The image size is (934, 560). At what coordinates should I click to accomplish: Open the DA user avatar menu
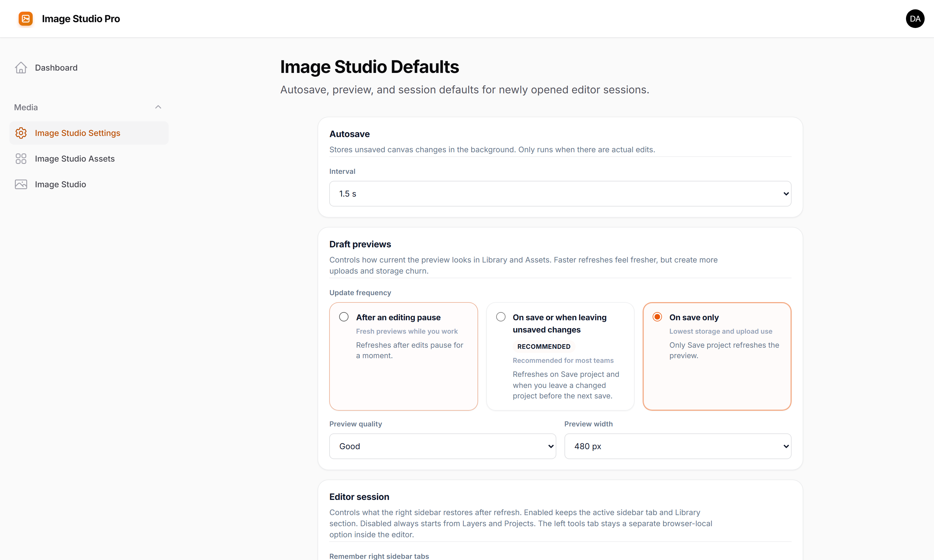[915, 18]
